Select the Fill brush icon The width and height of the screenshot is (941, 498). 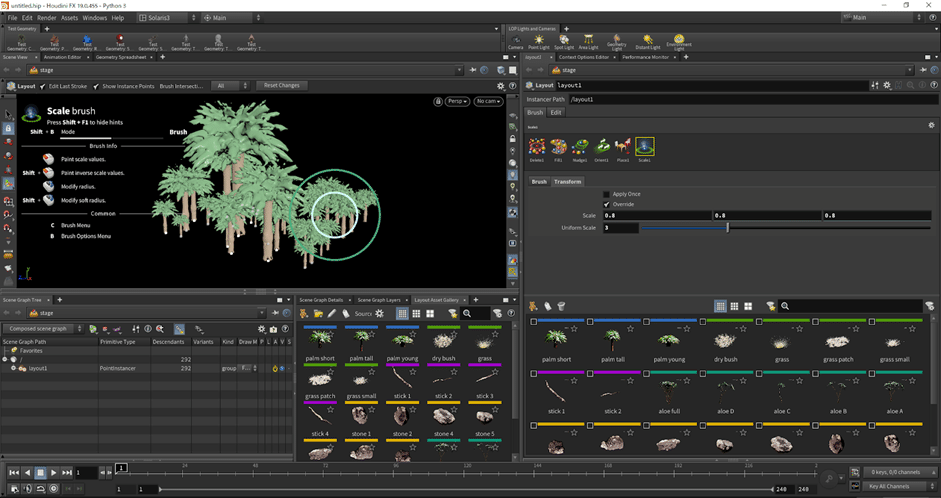558,148
